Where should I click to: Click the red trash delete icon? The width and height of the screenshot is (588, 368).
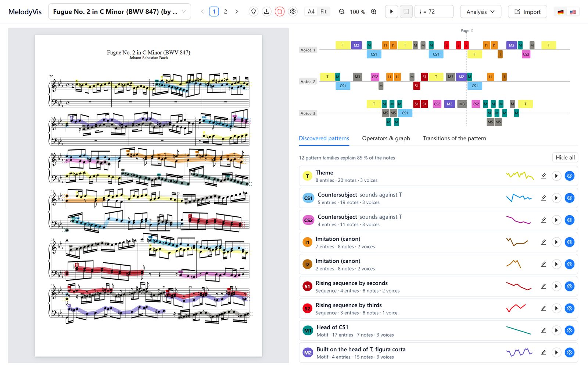pos(280,11)
